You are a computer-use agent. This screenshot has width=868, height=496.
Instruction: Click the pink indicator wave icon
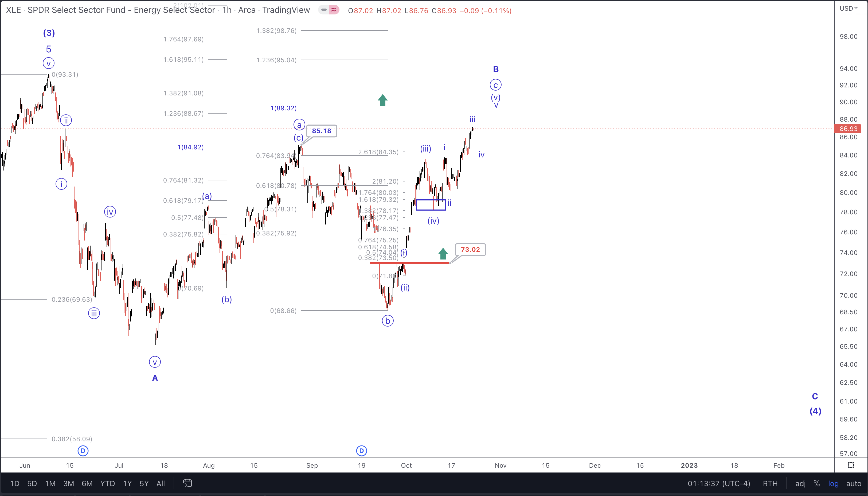pyautogui.click(x=334, y=10)
